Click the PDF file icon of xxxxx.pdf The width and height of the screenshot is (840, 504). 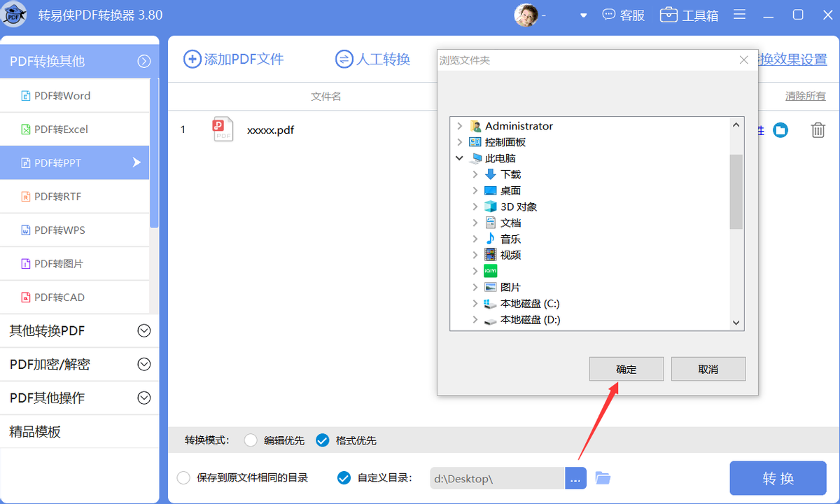tap(223, 129)
